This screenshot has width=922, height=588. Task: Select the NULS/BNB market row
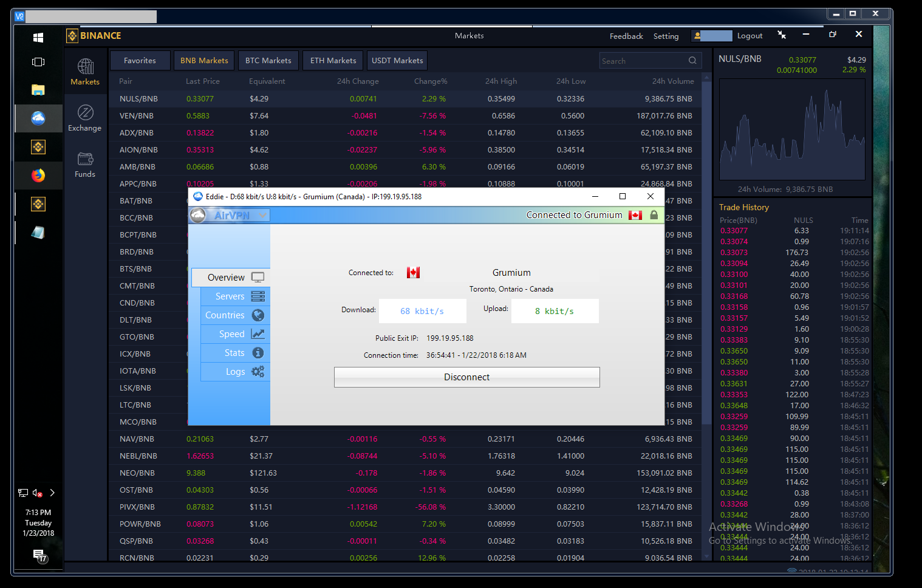pyautogui.click(x=405, y=98)
